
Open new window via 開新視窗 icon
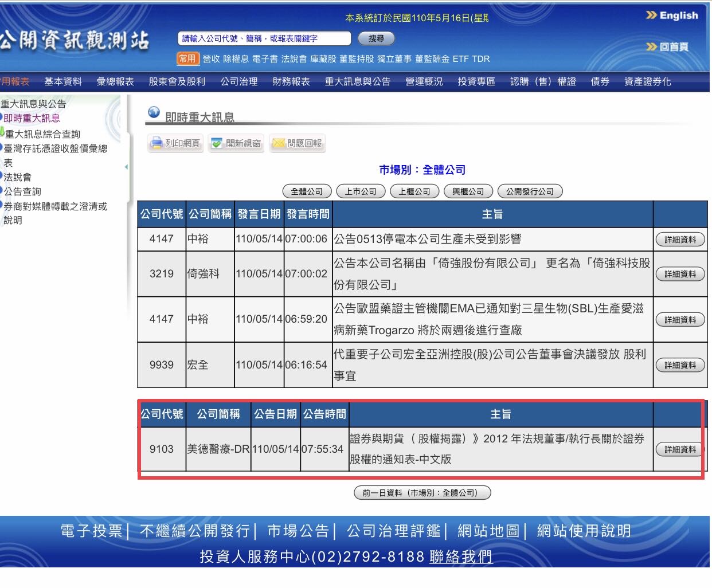click(x=236, y=143)
